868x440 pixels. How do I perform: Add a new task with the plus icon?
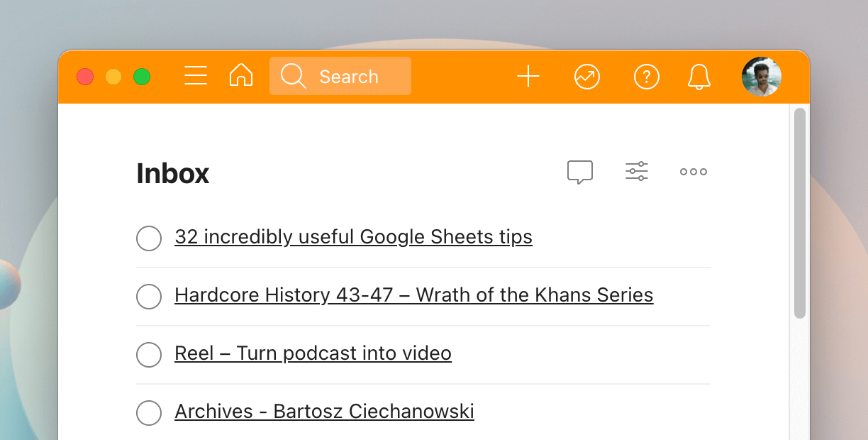click(x=528, y=76)
